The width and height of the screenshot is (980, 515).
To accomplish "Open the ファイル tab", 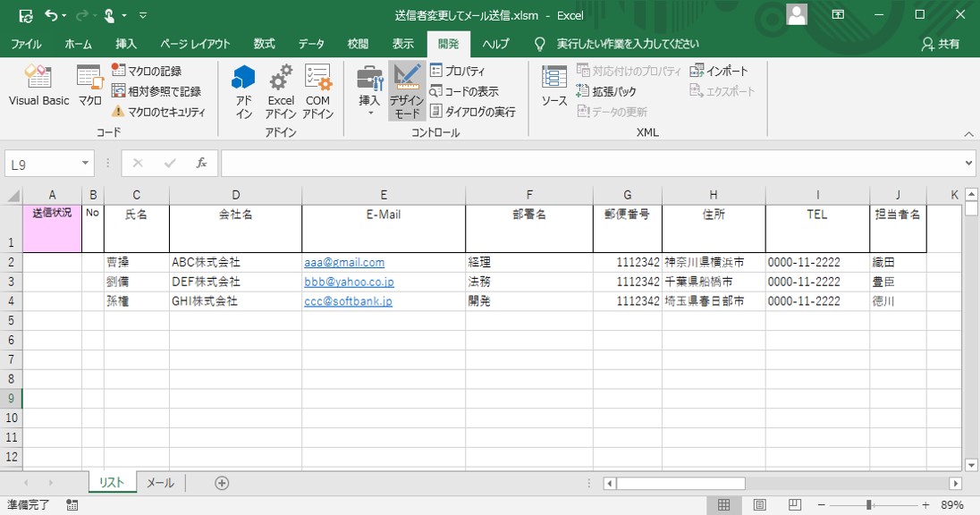I will pos(26,44).
